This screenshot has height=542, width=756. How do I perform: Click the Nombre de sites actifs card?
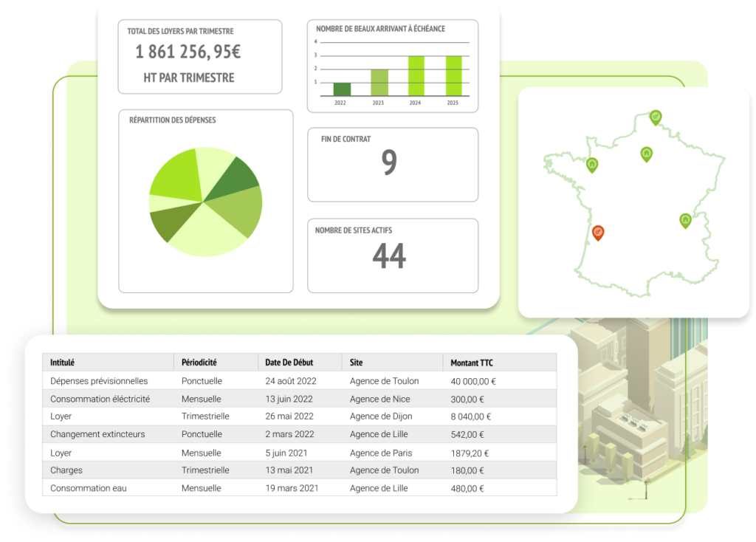click(392, 255)
